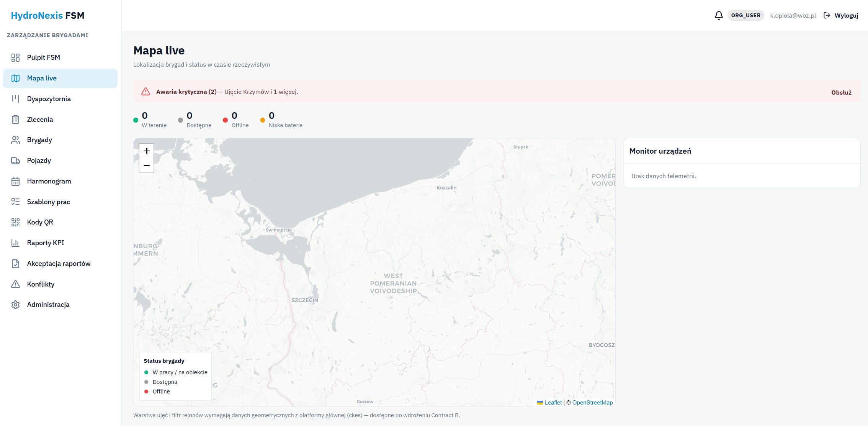Click the Akceptacja raportów file-check icon
Screen dimensions: 868x426
(15, 264)
